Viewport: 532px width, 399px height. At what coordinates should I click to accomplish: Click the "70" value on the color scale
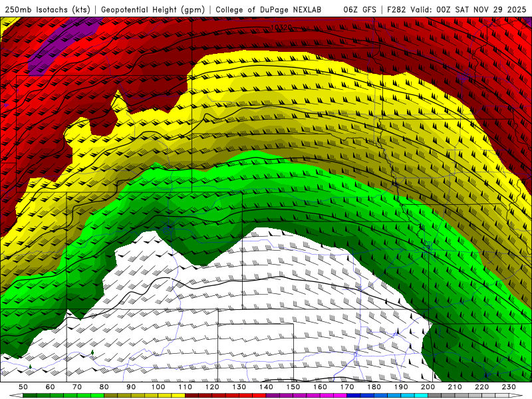77,387
